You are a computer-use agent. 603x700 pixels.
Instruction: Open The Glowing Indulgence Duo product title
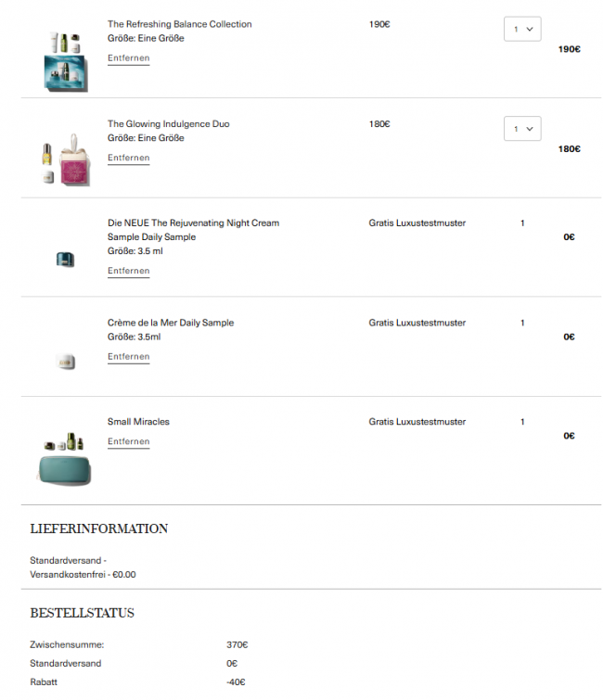pos(168,124)
